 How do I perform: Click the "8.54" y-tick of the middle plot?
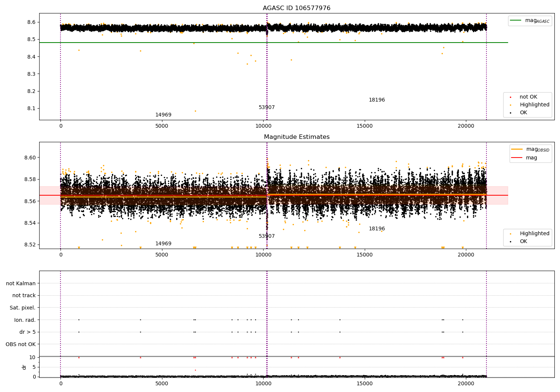pos(29,223)
